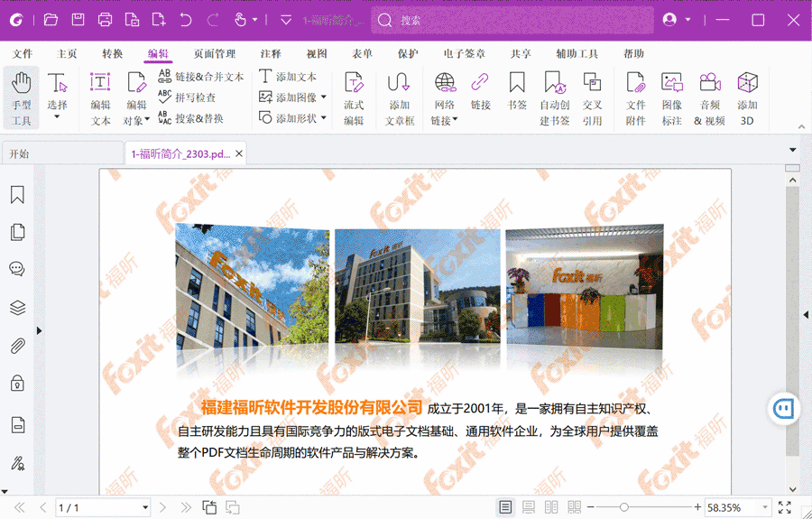
Task: Undo last action with undo arrow
Action: click(185, 20)
